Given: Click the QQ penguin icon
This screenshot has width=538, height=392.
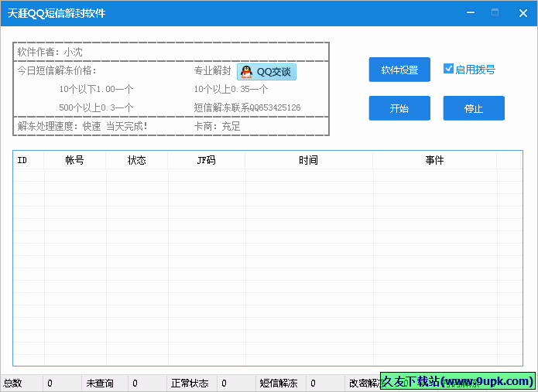Looking at the screenshot, I should (246, 72).
